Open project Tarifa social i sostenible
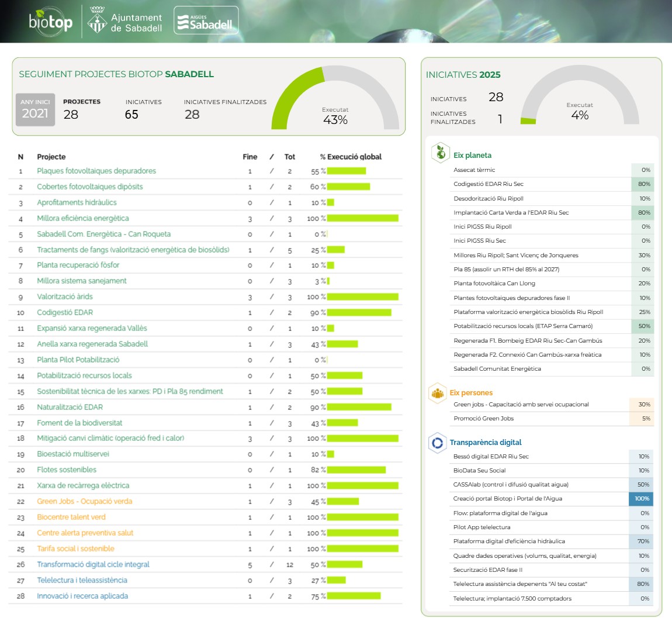Image resolution: width=672 pixels, height=621 pixels. 76,549
